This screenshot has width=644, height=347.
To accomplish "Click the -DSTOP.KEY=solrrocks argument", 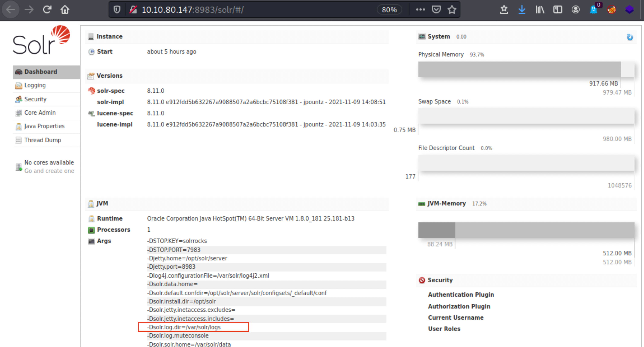I will [x=177, y=241].
